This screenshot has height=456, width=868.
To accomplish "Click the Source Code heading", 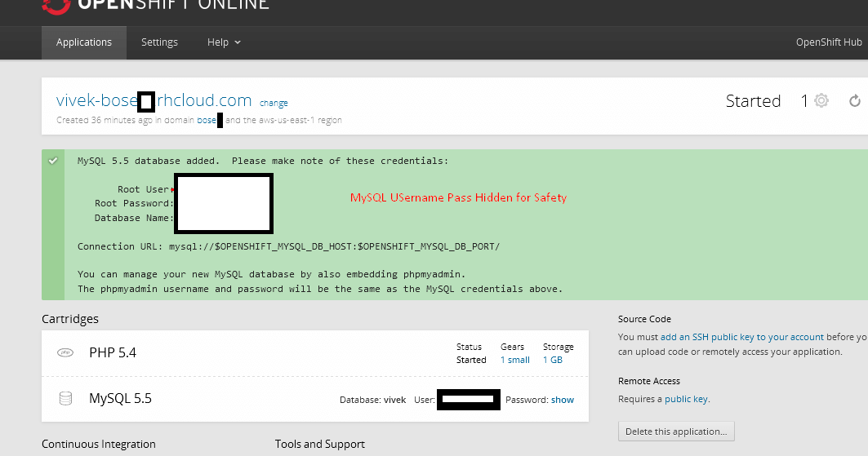I will (644, 319).
